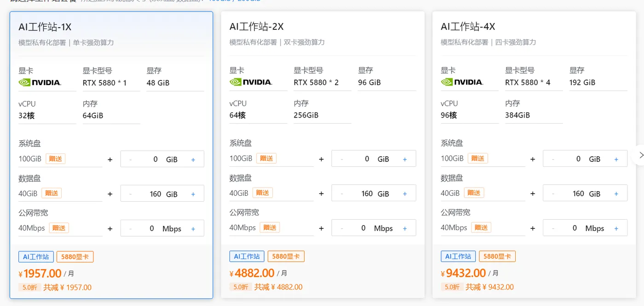
Task: Decrease data disk size for AI工作站-4X
Action: [553, 194]
